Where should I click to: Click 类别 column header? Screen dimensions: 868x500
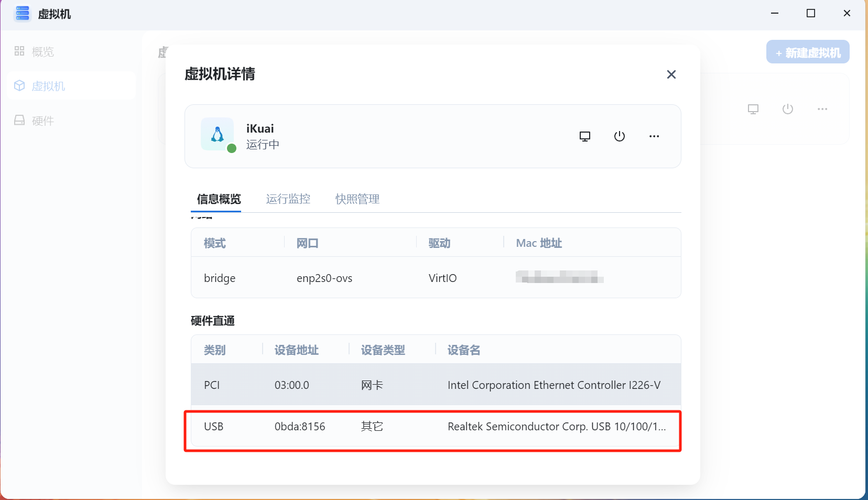[x=215, y=350]
